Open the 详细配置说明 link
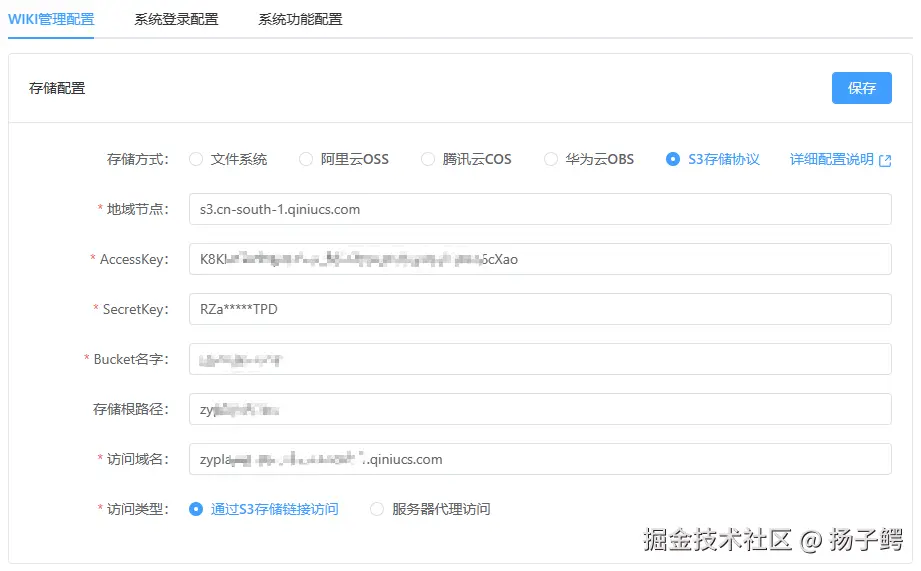 832,159
